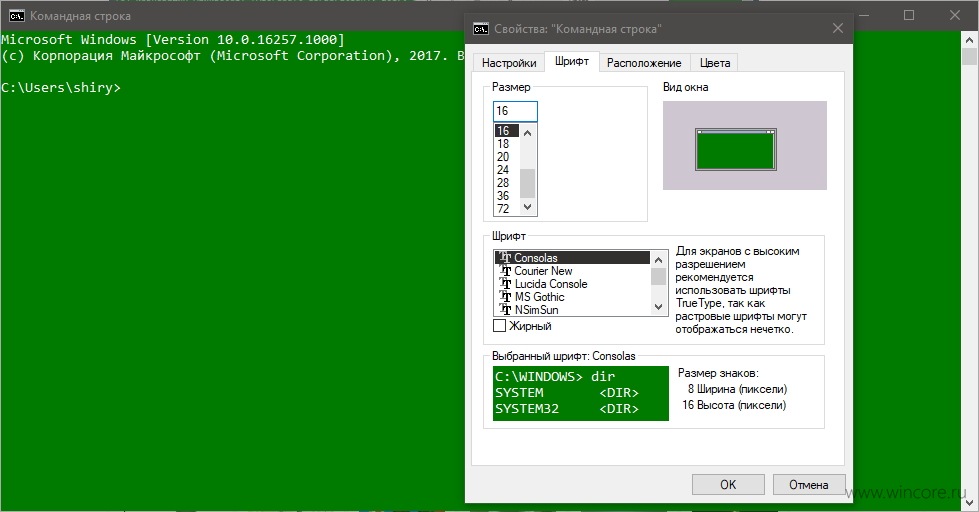Click the TrueType icon next to NSimSun

click(505, 310)
